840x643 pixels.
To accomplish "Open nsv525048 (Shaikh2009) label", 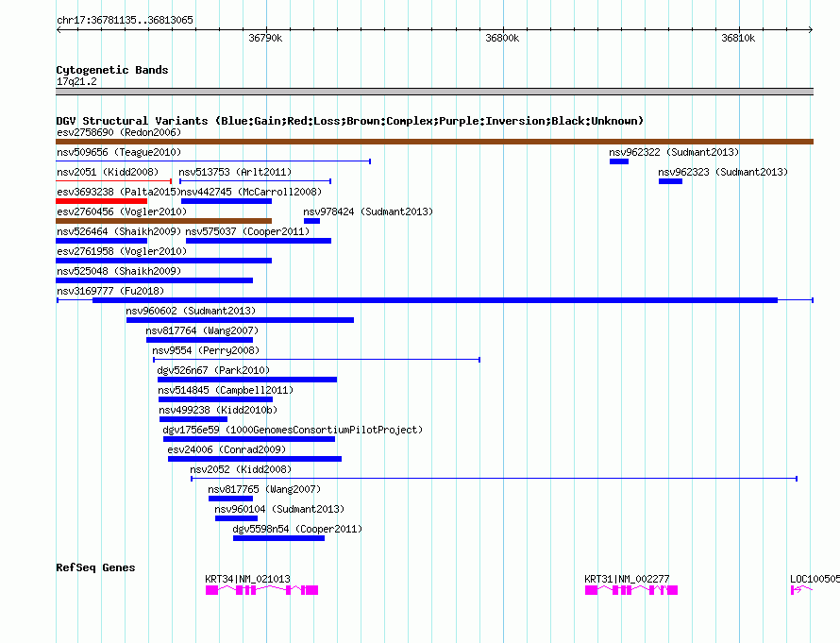I will 119,271.
